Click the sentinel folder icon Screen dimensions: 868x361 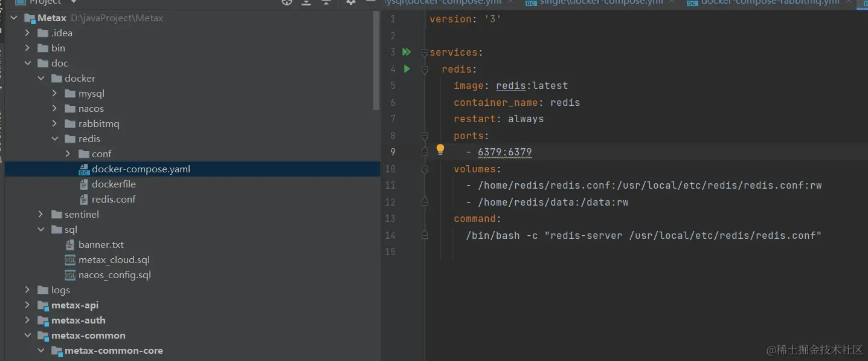click(x=57, y=215)
